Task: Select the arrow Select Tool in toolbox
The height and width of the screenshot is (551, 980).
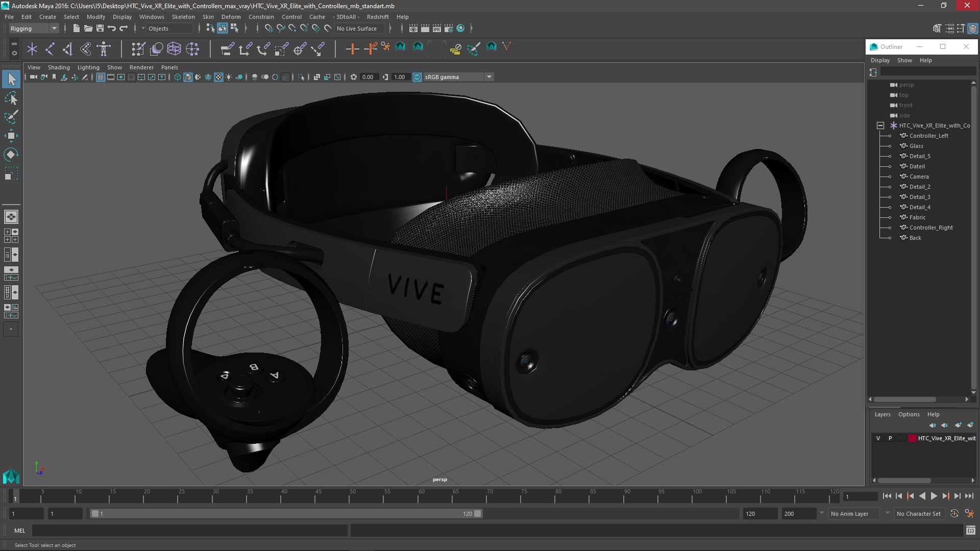Action: coord(11,79)
